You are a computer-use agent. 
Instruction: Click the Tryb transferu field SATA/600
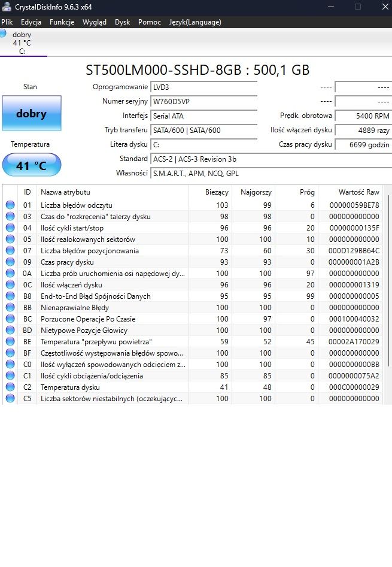[203, 130]
